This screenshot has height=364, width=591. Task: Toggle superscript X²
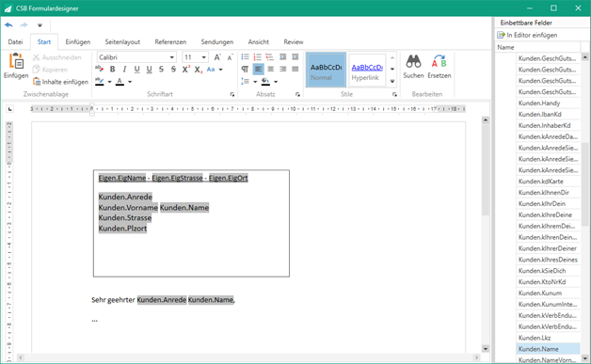185,69
